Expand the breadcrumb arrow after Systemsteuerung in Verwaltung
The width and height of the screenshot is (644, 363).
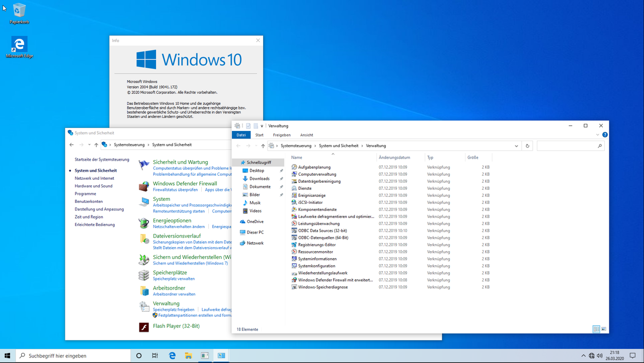click(315, 146)
